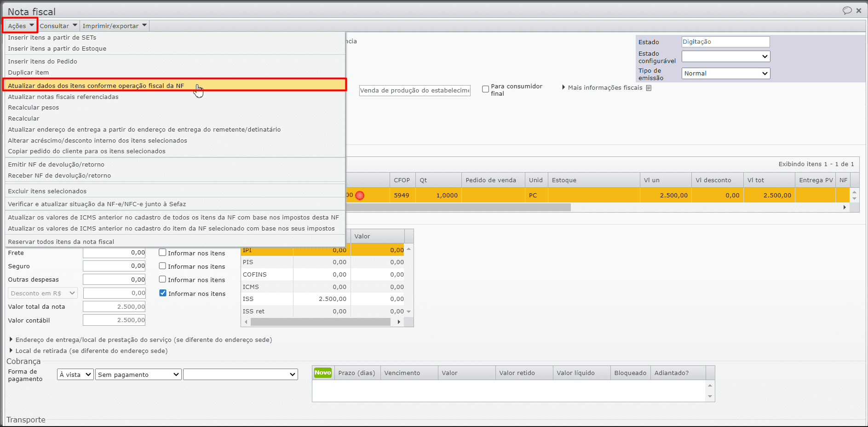
Task: Click the CFOP column header
Action: tap(402, 180)
